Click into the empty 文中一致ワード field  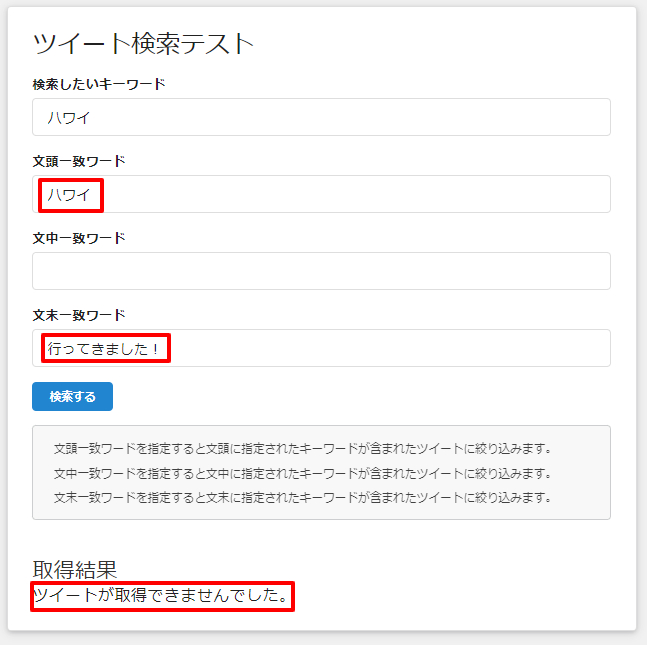321,271
